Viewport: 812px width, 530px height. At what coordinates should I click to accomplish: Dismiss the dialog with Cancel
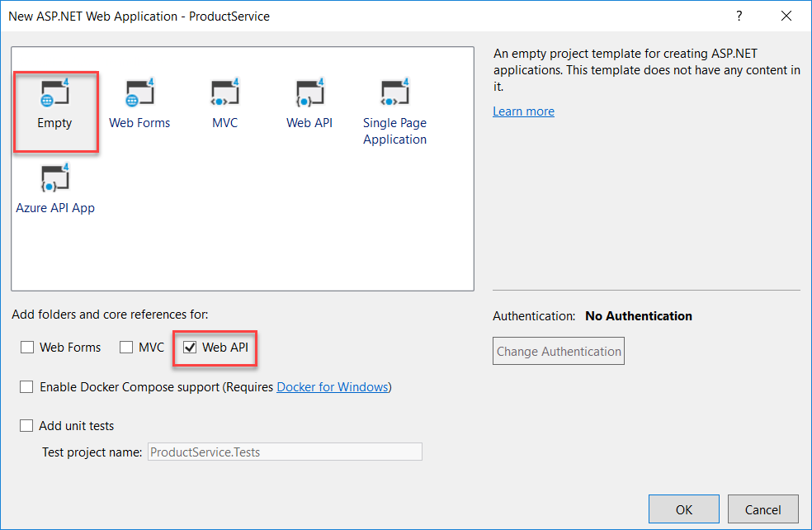click(762, 509)
